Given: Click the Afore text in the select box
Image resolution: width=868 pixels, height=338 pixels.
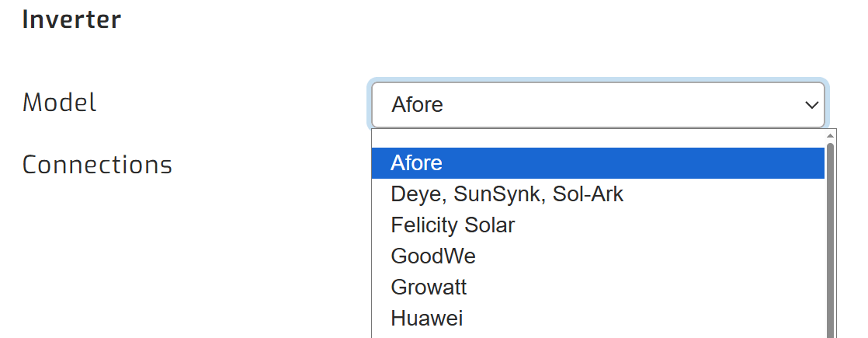Looking at the screenshot, I should tap(418, 105).
